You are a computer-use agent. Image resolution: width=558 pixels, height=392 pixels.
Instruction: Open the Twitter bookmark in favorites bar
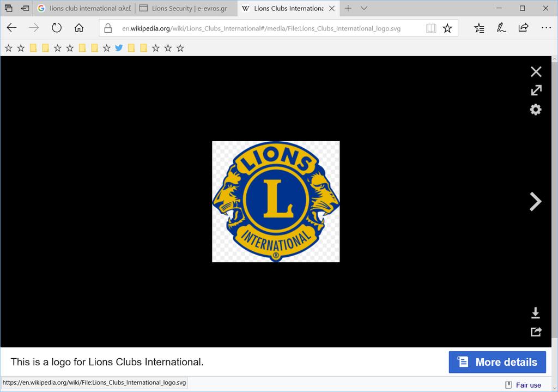pos(119,48)
